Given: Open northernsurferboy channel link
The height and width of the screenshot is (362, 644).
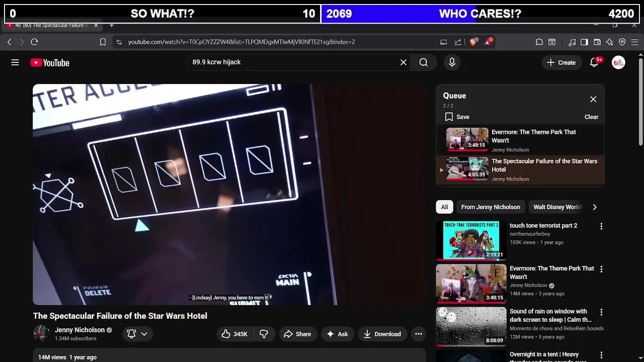Looking at the screenshot, I should point(530,234).
